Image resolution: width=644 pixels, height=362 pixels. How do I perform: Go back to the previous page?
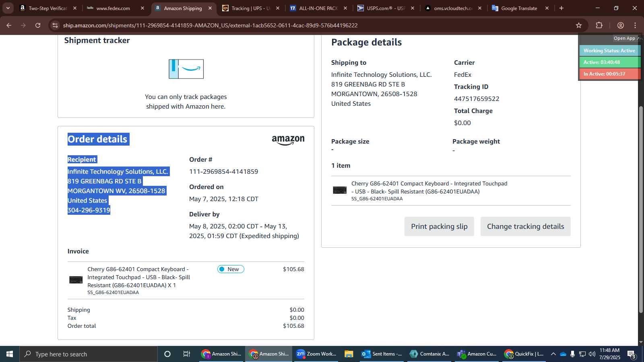(9, 25)
